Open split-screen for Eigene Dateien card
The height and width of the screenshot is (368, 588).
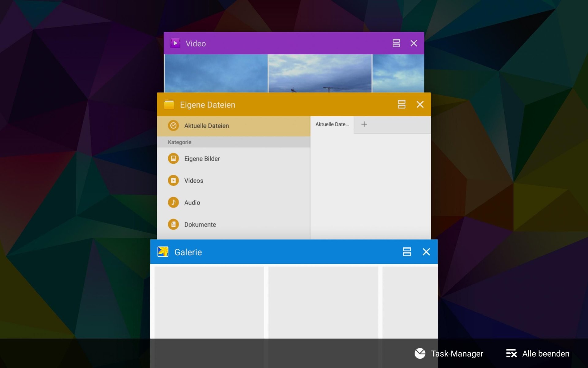pos(401,104)
